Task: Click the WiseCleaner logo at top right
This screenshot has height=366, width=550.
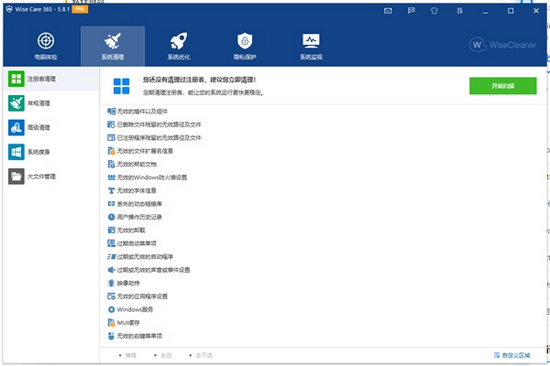Action: (503, 45)
